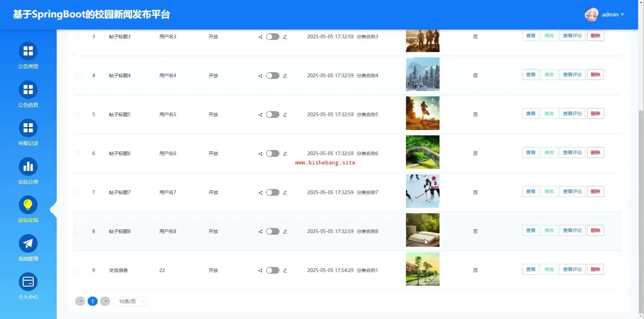
Task: Check the checkbox for row 6
Action: [78, 153]
